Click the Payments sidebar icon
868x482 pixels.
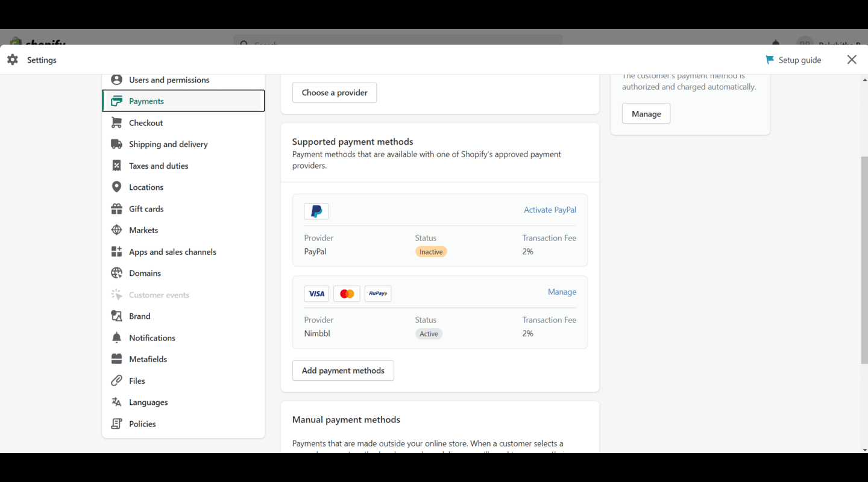[117, 101]
